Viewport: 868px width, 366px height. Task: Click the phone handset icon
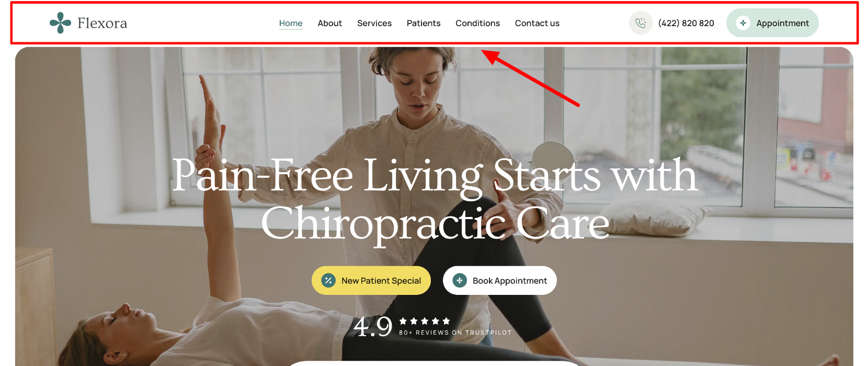click(x=641, y=23)
